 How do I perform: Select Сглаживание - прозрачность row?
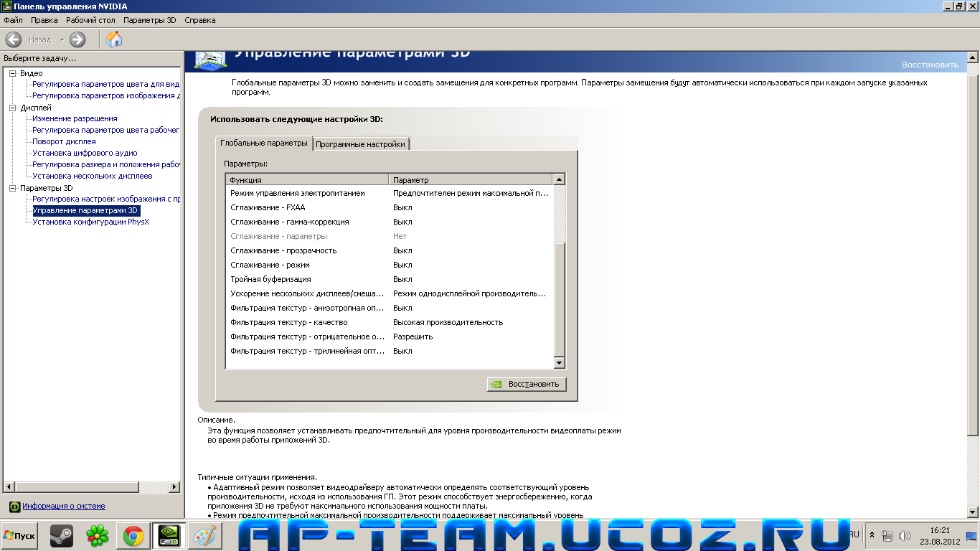click(390, 250)
